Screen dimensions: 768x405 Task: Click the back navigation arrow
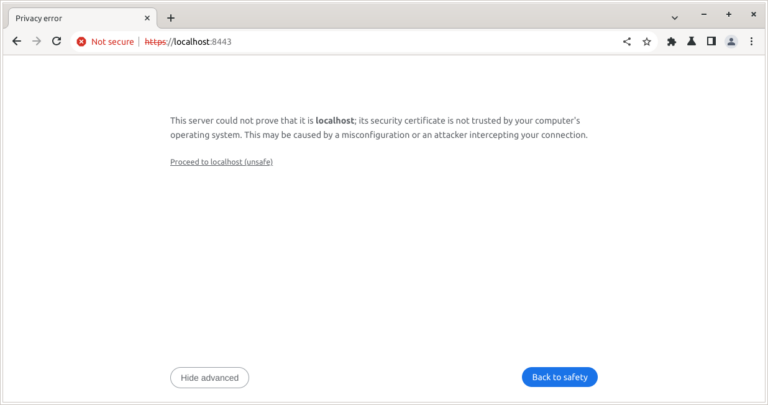pos(16,41)
